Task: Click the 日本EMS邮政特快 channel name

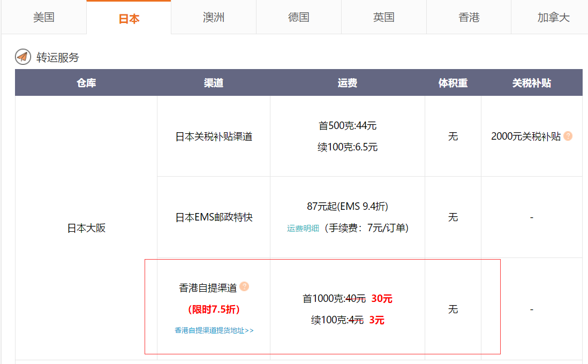Action: (x=214, y=218)
